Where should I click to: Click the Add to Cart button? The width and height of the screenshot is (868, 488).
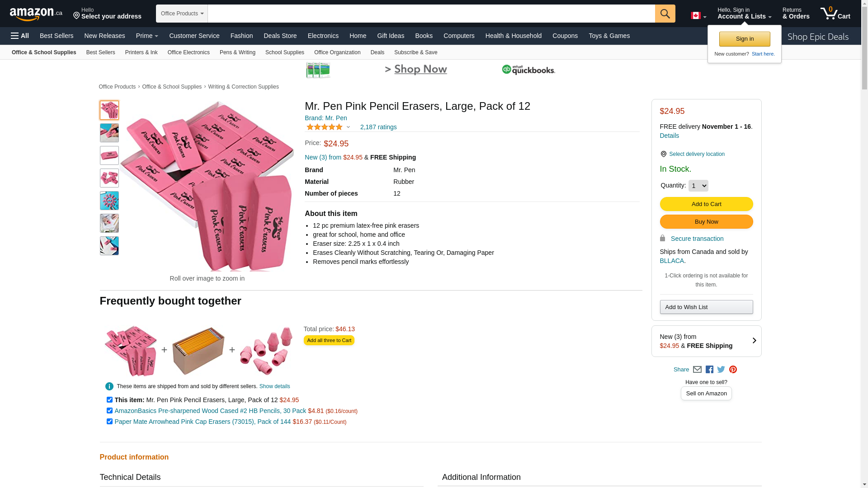[x=706, y=204]
